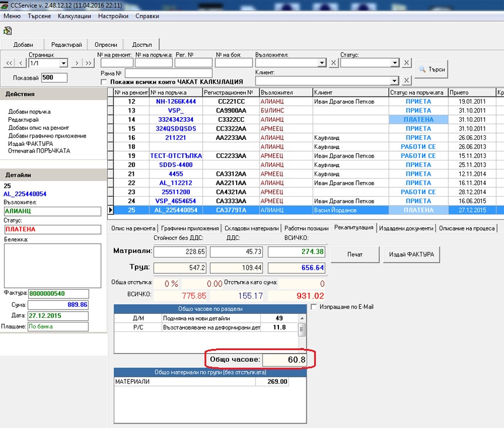Click the row selector arrow of row 25
This screenshot has height=428, width=504.
pyautogui.click(x=111, y=210)
